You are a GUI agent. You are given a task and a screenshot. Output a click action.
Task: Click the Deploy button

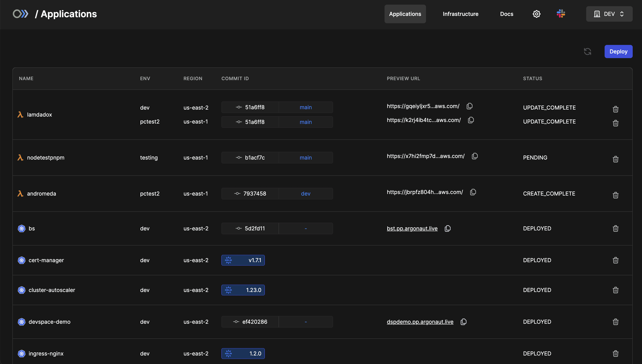618,52
